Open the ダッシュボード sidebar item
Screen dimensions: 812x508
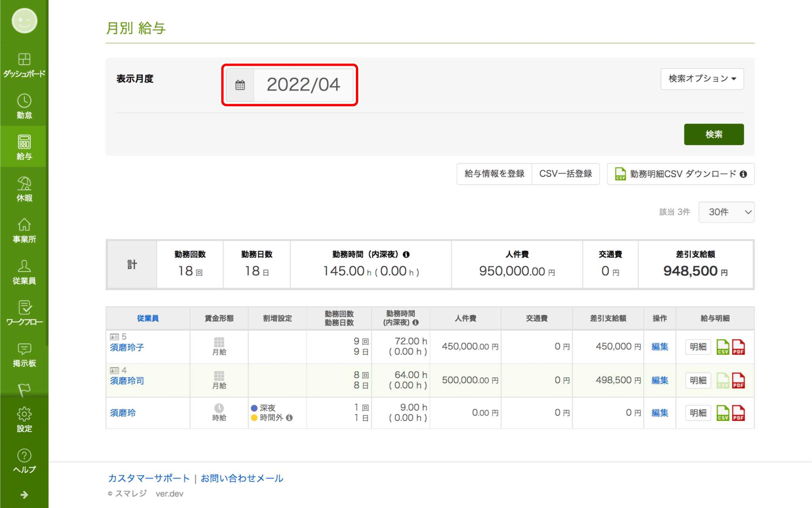click(x=24, y=65)
